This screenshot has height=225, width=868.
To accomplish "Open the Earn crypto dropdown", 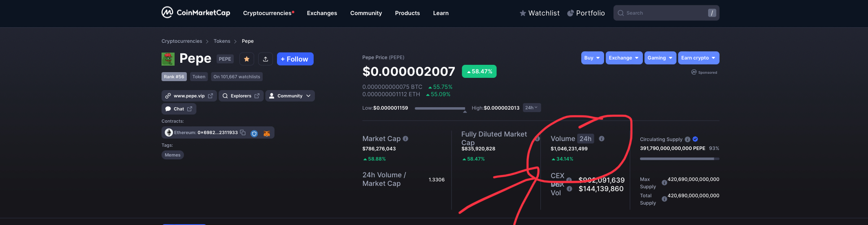I will pos(699,58).
